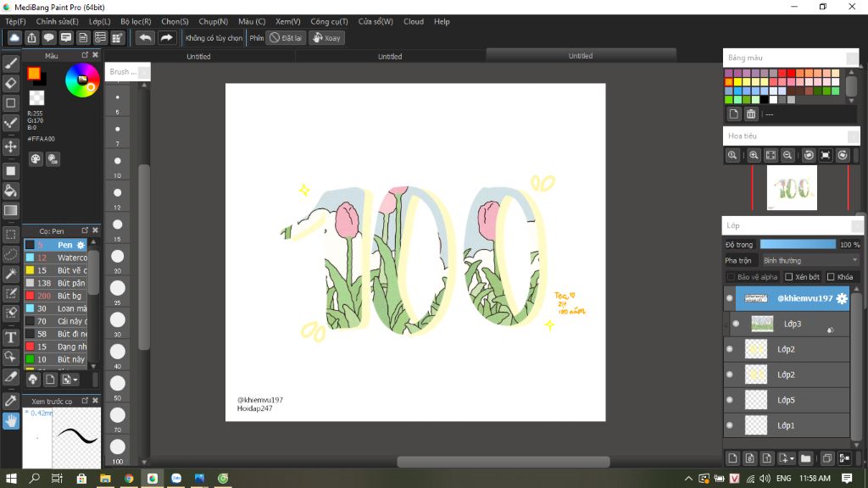Hide the @khiemvu197 layer
Viewport: 868px width, 488px height.
[x=730, y=298]
